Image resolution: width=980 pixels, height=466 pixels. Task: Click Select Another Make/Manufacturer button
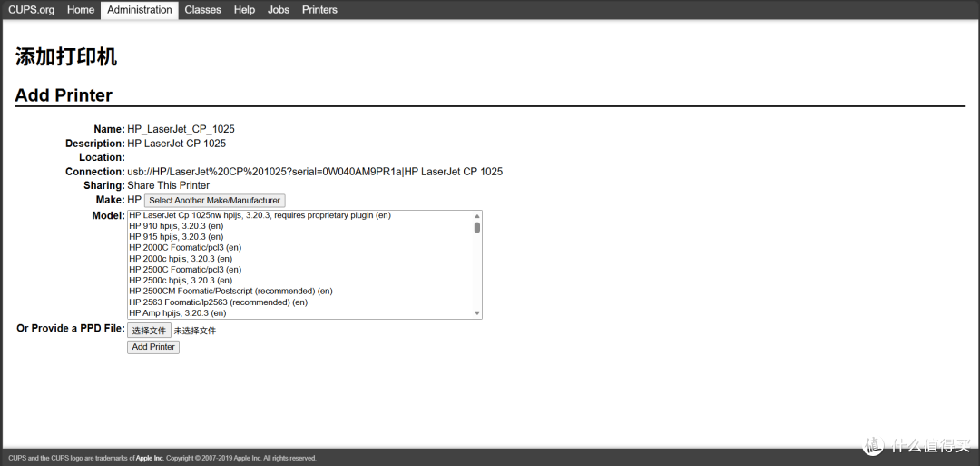click(214, 200)
